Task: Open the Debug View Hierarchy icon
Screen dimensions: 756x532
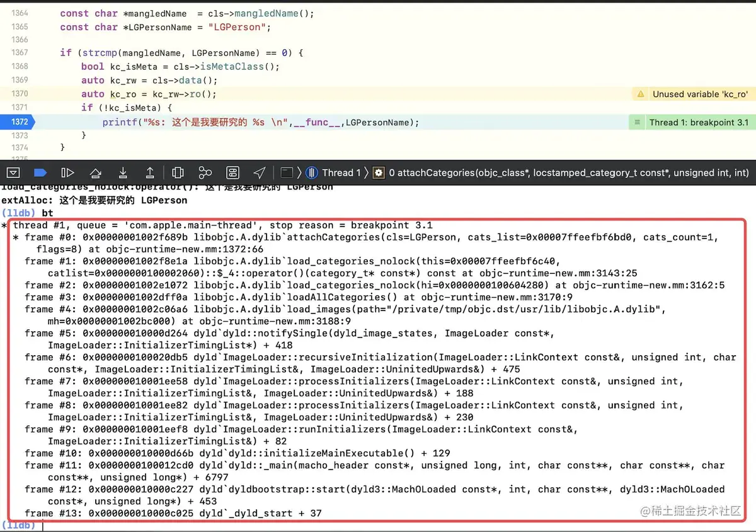Action: (x=178, y=173)
